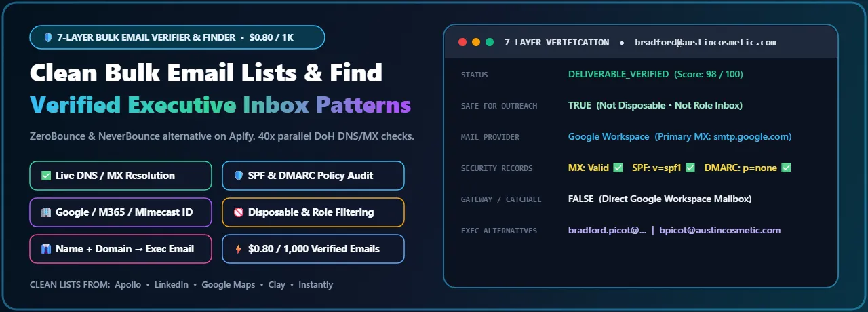Click the $0.80 / 1,000 Verified Emails pill

point(313,249)
